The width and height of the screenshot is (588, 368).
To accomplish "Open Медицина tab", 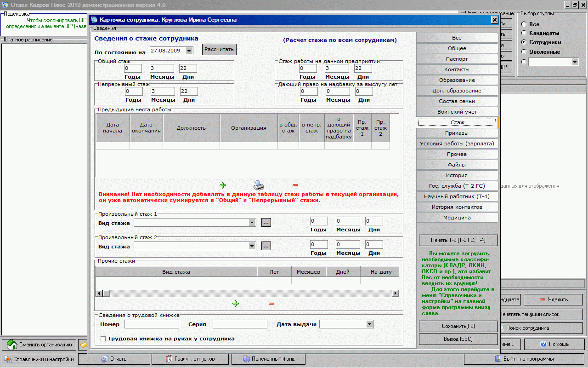I will pos(457,218).
